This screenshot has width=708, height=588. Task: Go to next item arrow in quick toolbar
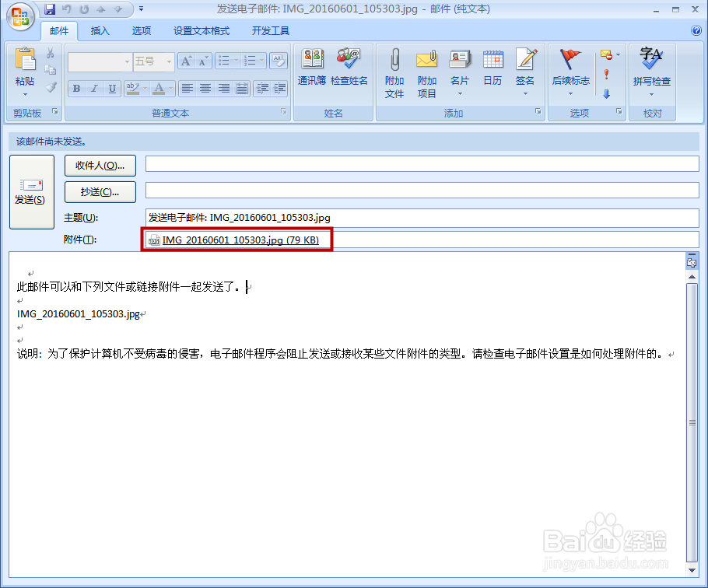118,9
